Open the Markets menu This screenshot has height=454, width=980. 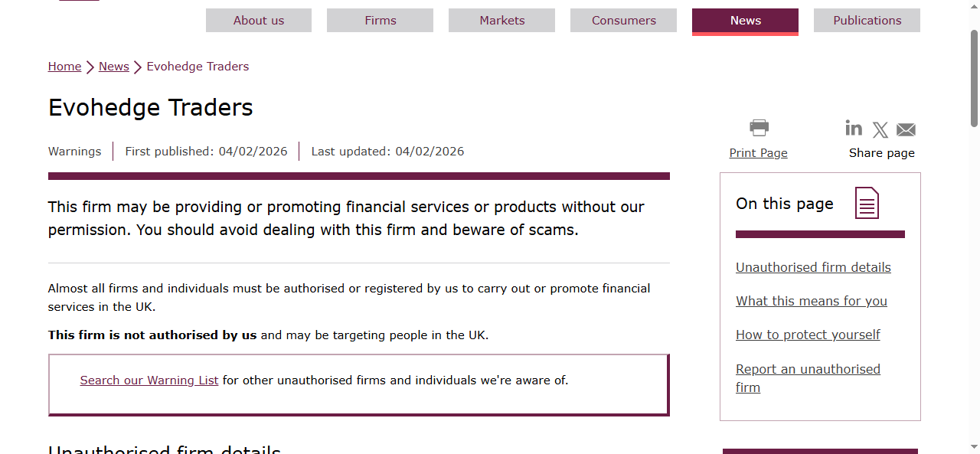(501, 21)
